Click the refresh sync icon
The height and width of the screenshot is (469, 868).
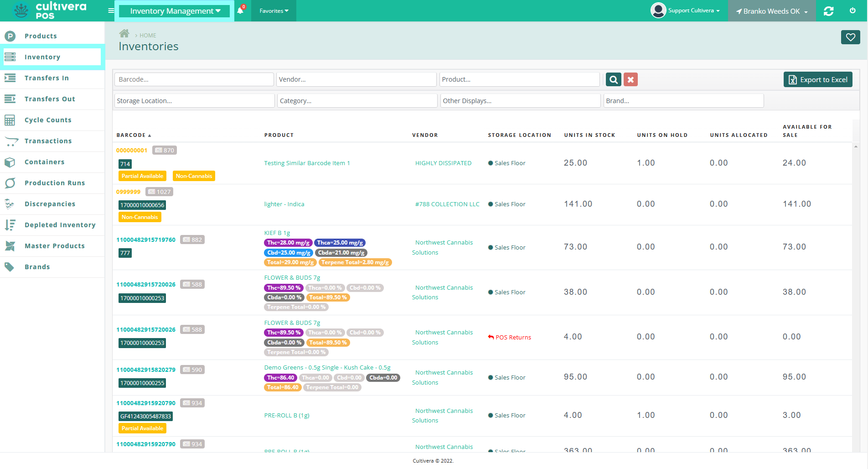click(x=828, y=11)
